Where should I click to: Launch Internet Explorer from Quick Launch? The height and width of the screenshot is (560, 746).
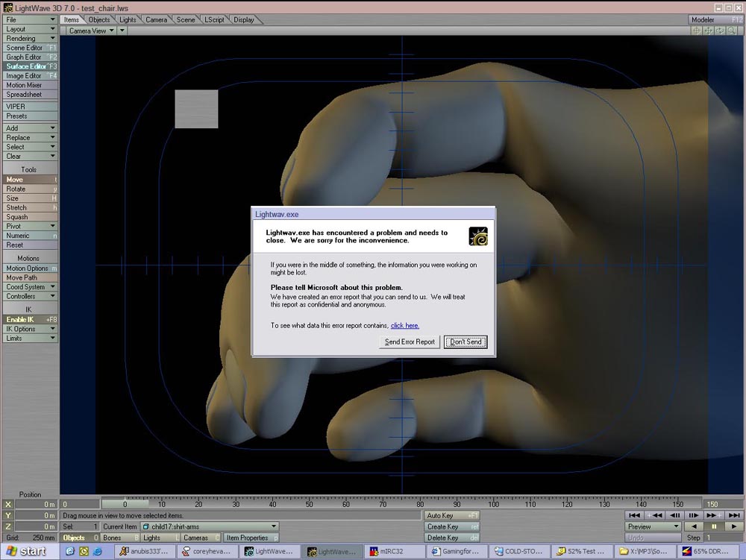click(x=98, y=552)
